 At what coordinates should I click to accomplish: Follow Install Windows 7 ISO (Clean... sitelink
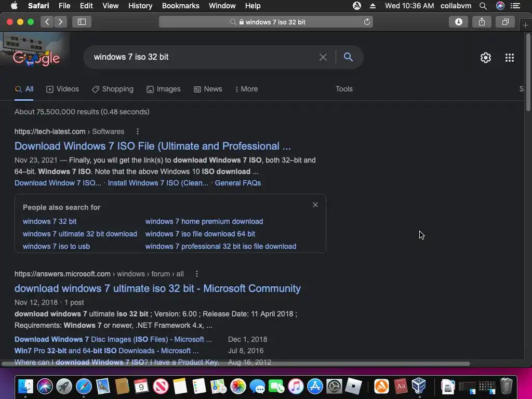pos(158,183)
